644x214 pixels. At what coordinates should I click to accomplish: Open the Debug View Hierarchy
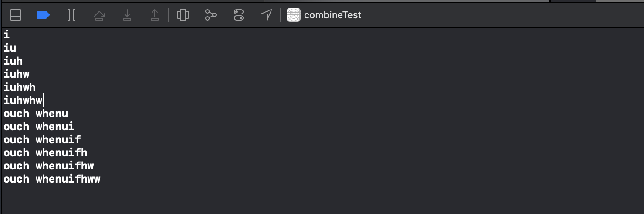[x=183, y=15]
